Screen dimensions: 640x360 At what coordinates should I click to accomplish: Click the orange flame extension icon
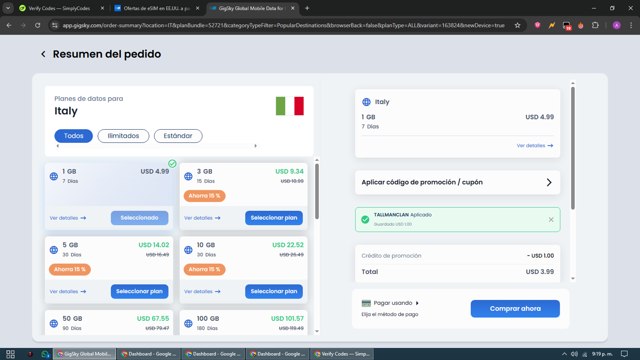[x=580, y=25]
